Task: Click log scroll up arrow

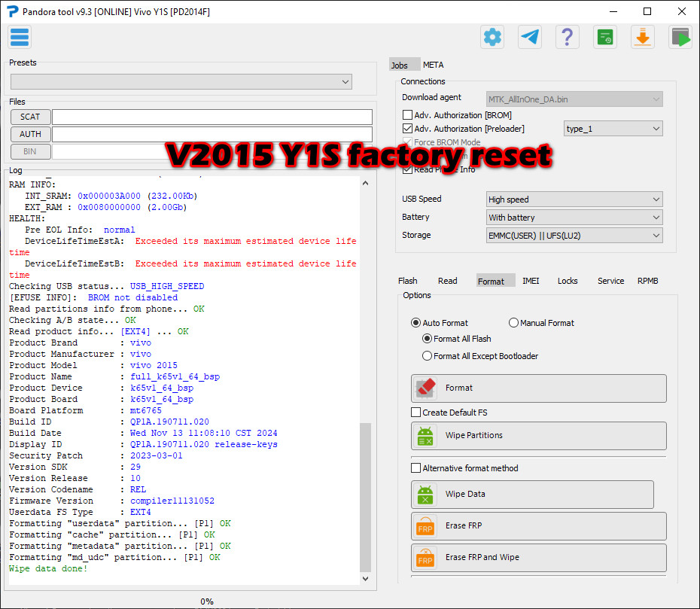Action: (365, 183)
